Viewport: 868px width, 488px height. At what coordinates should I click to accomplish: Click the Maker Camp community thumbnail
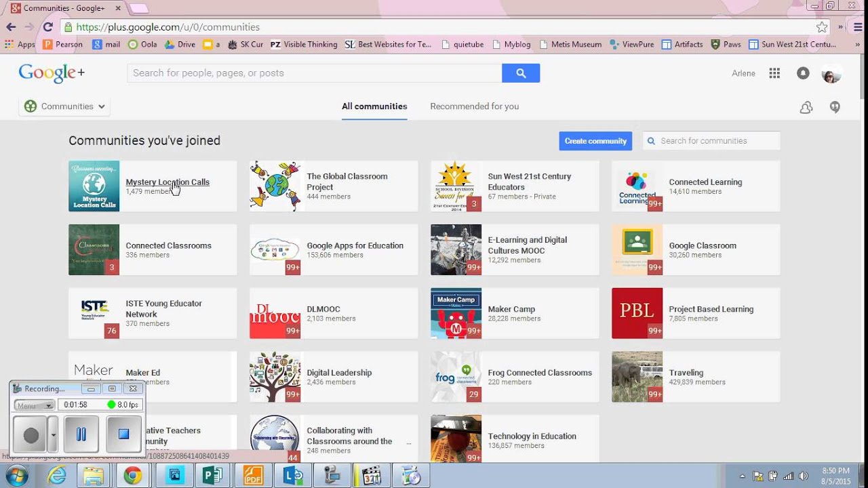456,313
